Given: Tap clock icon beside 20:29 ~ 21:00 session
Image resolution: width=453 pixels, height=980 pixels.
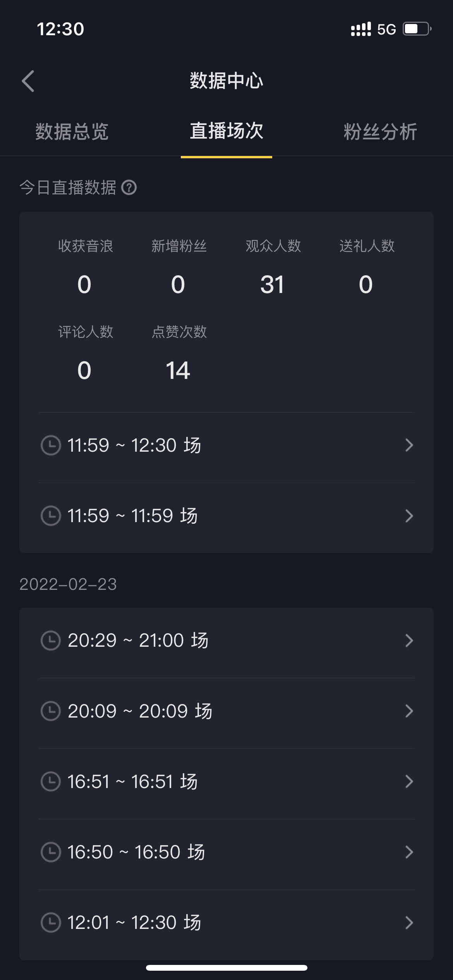Looking at the screenshot, I should coord(51,641).
